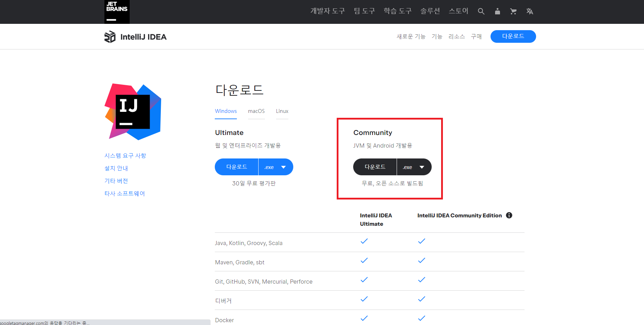Select the Windows tab
Image resolution: width=644 pixels, height=325 pixels.
click(226, 111)
